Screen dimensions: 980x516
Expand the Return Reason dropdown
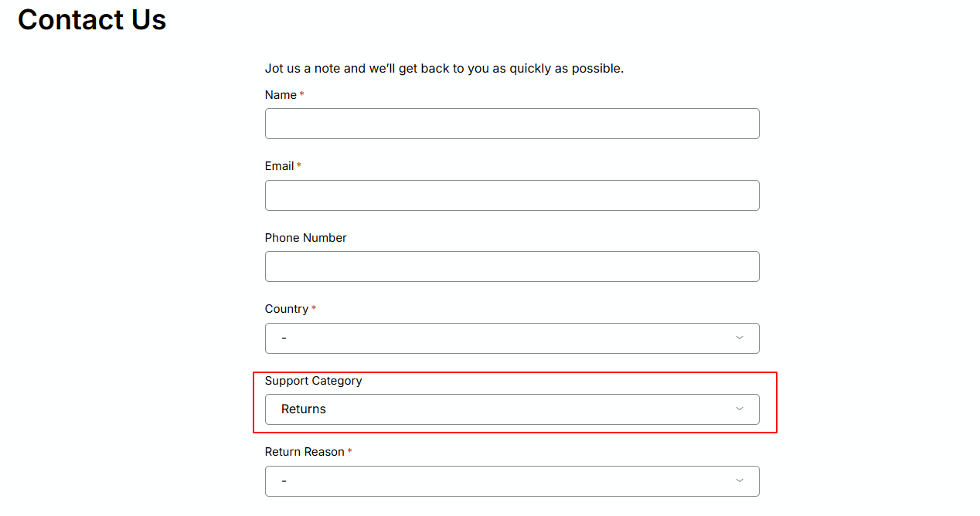512,481
